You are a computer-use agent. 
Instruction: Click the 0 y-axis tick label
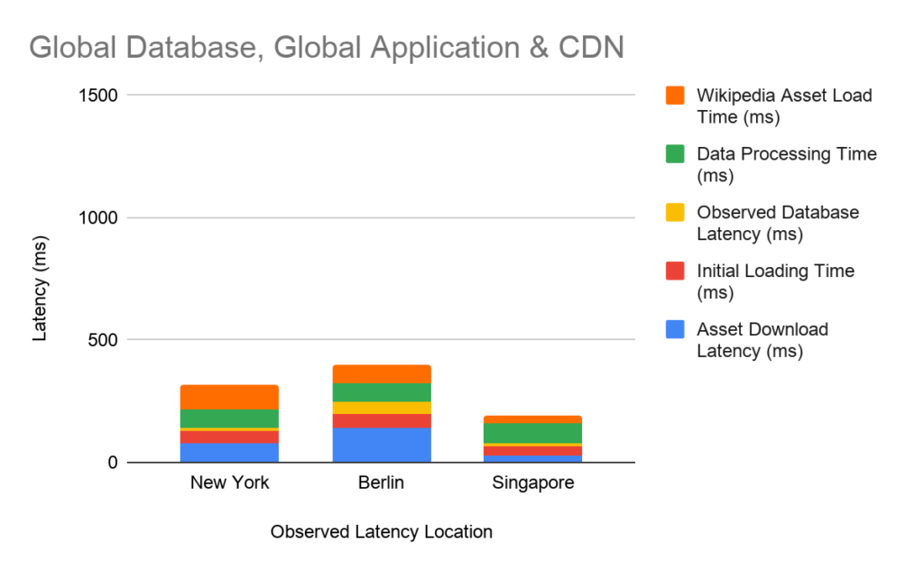pyautogui.click(x=113, y=463)
